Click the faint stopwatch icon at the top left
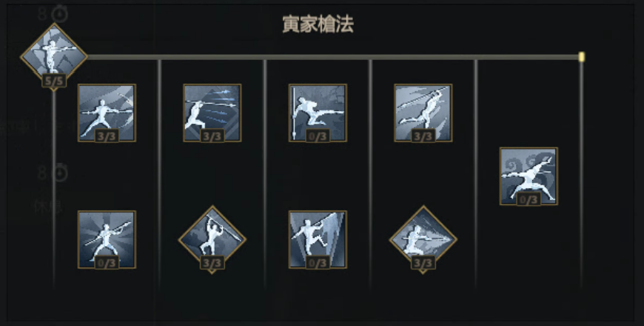The image size is (644, 326). click(60, 13)
